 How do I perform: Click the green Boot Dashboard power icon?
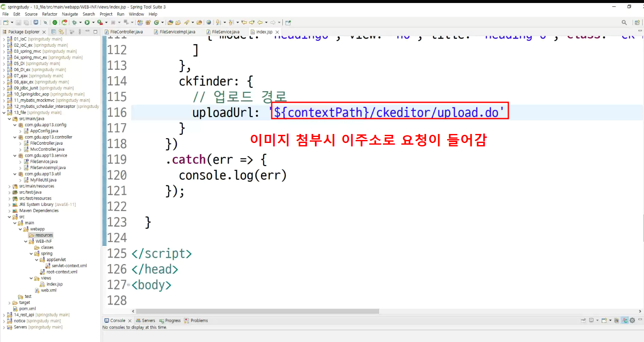pos(55,22)
